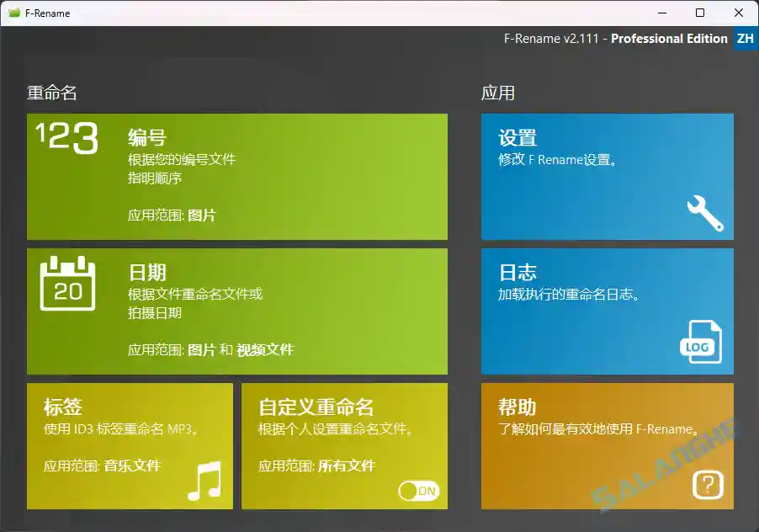759x532 pixels.
Task: Minimize the F-Rename window
Action: [x=664, y=13]
